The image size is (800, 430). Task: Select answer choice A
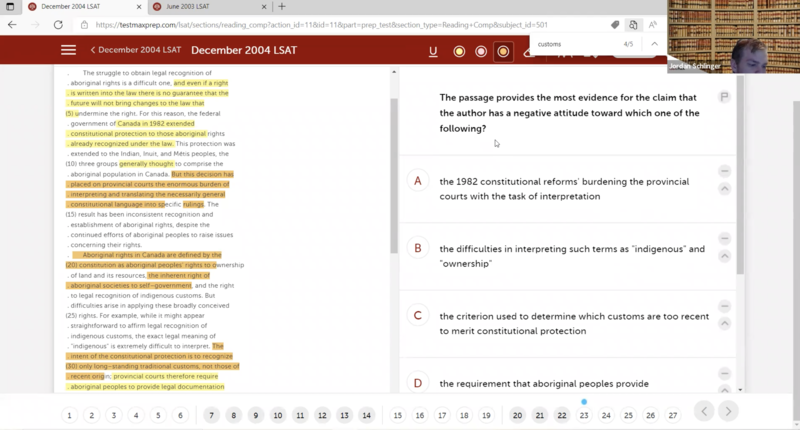click(x=418, y=181)
